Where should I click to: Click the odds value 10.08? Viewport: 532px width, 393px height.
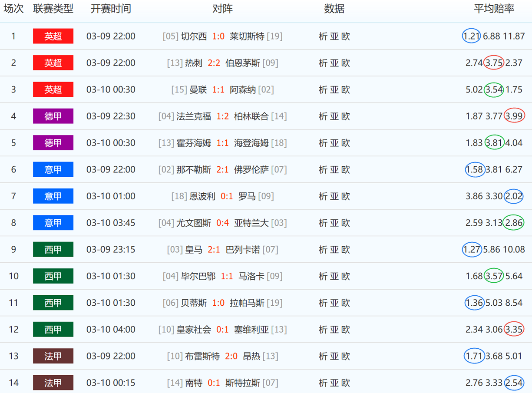coord(514,250)
